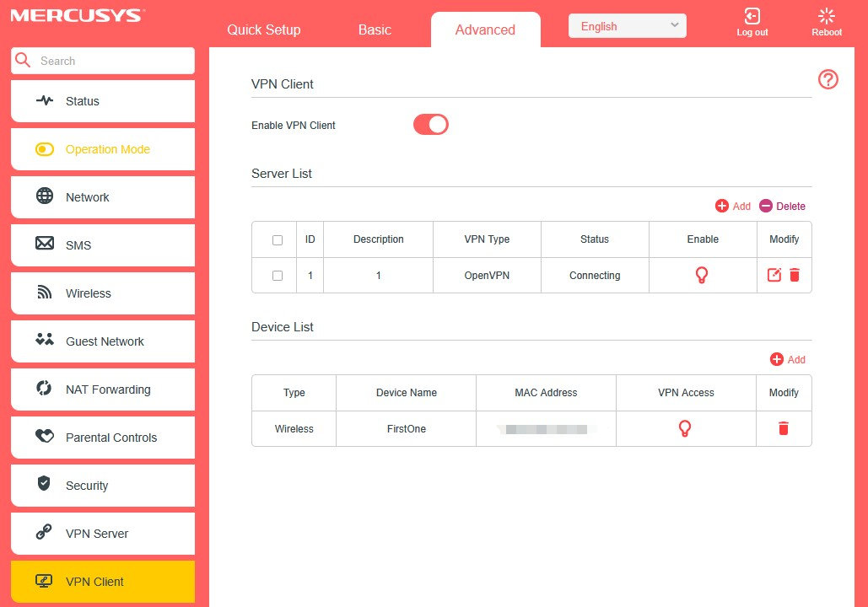Toggle the server Enable lightbulb icon

[701, 275]
